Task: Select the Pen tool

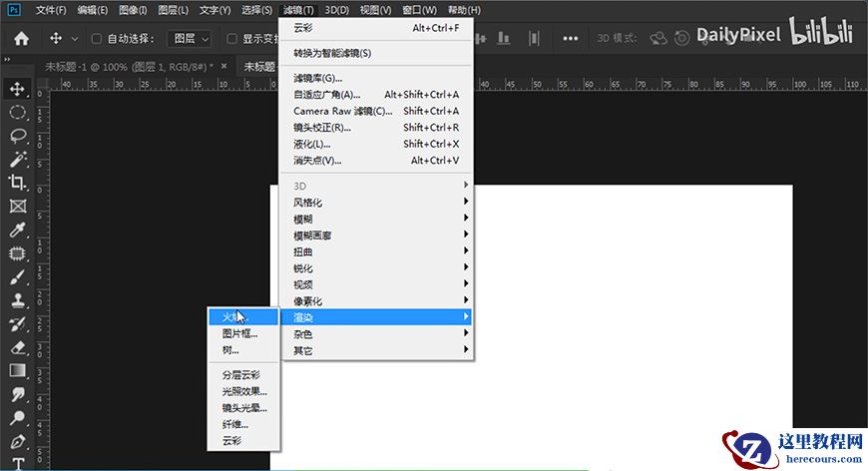Action: point(17,441)
